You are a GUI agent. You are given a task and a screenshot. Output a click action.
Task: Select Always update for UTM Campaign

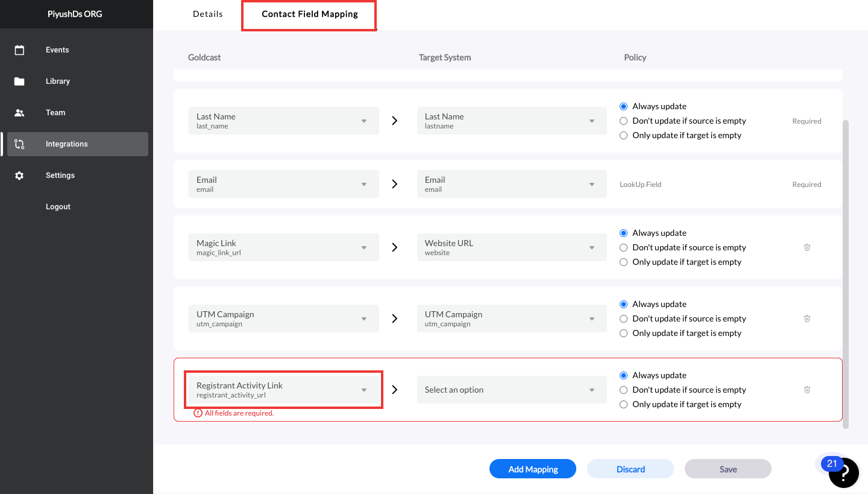(624, 304)
